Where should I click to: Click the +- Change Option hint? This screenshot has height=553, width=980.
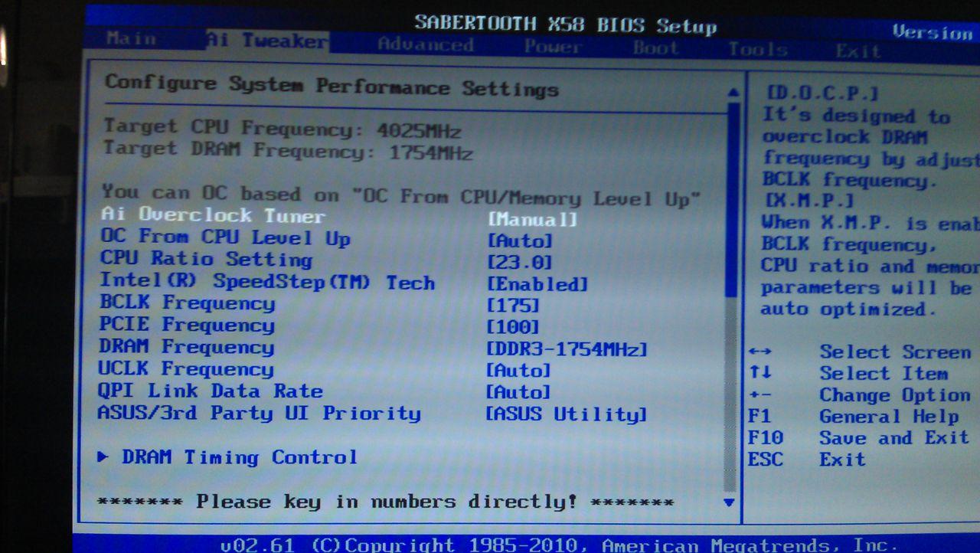click(860, 395)
